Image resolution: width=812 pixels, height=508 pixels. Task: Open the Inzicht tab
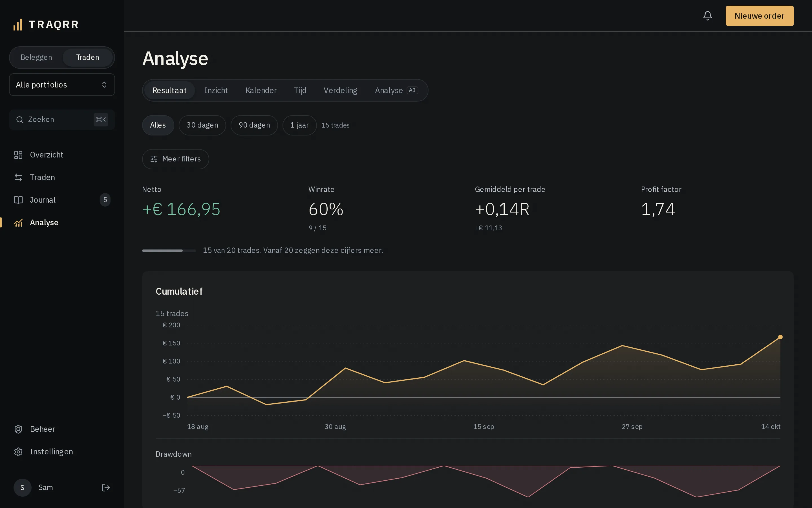click(x=216, y=90)
